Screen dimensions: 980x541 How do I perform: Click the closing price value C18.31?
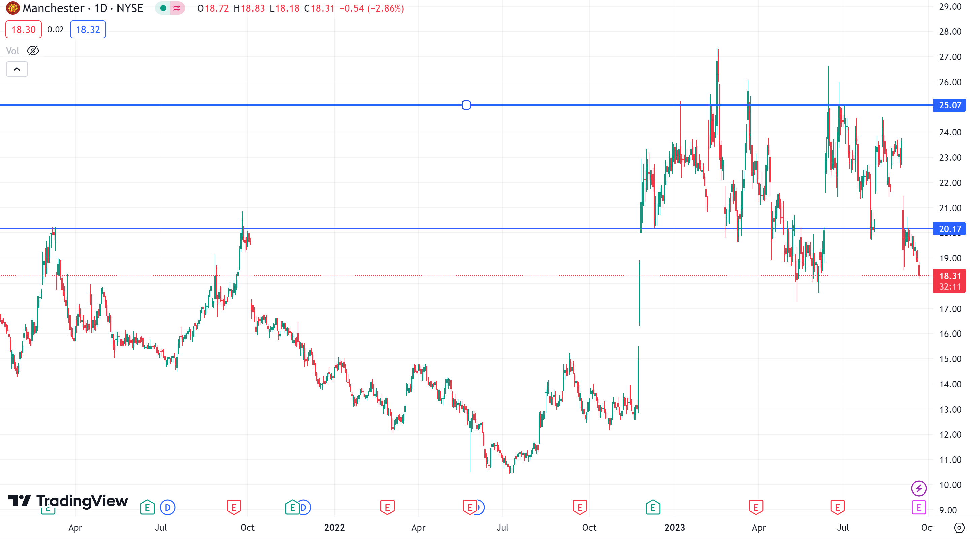[319, 8]
